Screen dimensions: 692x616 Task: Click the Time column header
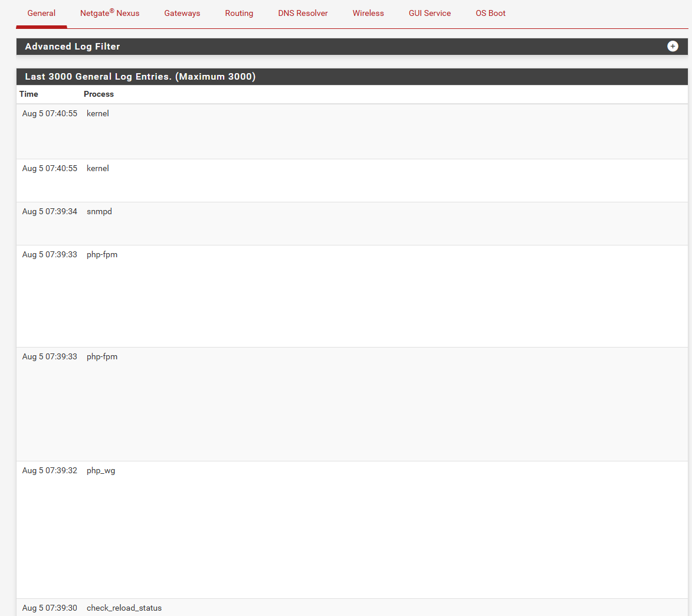(x=29, y=94)
